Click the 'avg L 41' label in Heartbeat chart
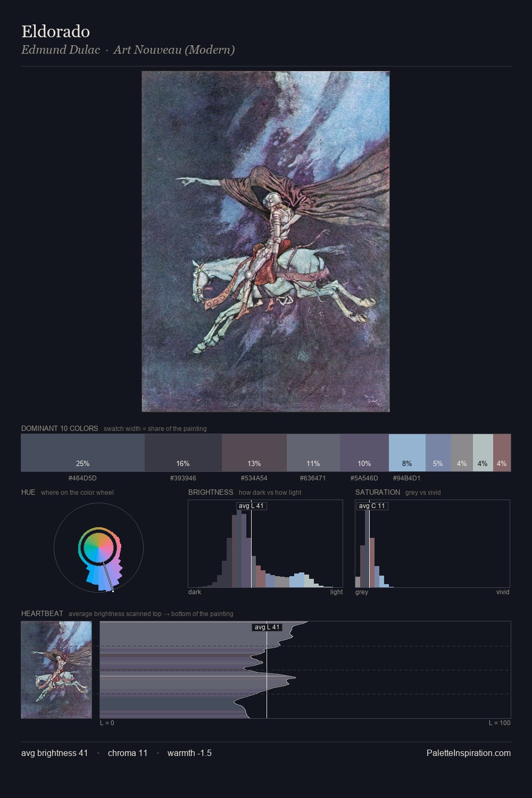The image size is (532, 798). (267, 627)
